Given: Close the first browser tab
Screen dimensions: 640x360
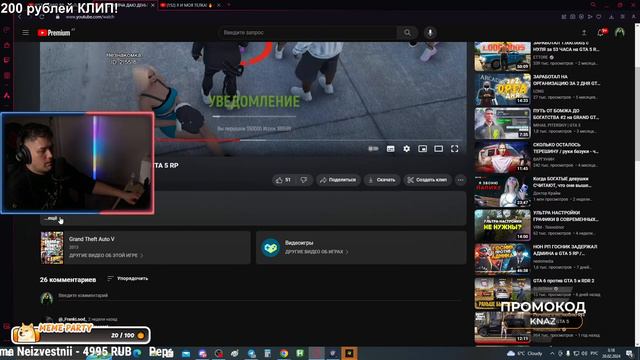Looking at the screenshot, I should 153,5.
